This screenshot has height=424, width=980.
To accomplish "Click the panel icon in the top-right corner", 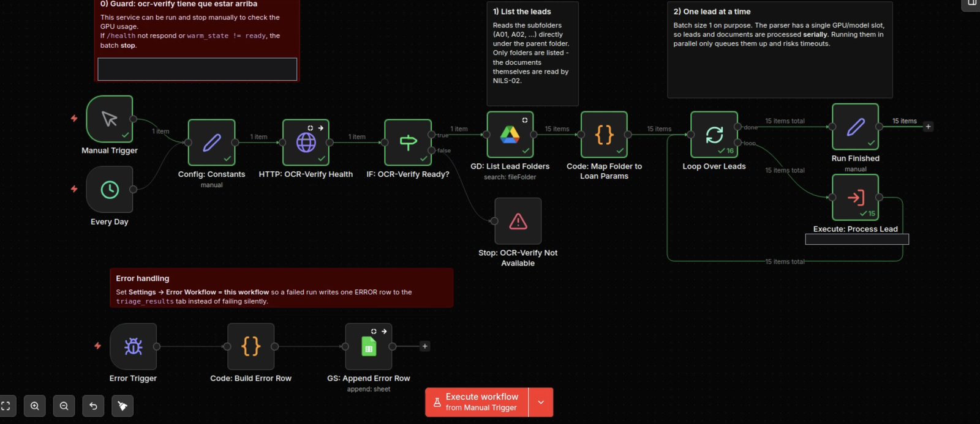I will pyautogui.click(x=972, y=3).
